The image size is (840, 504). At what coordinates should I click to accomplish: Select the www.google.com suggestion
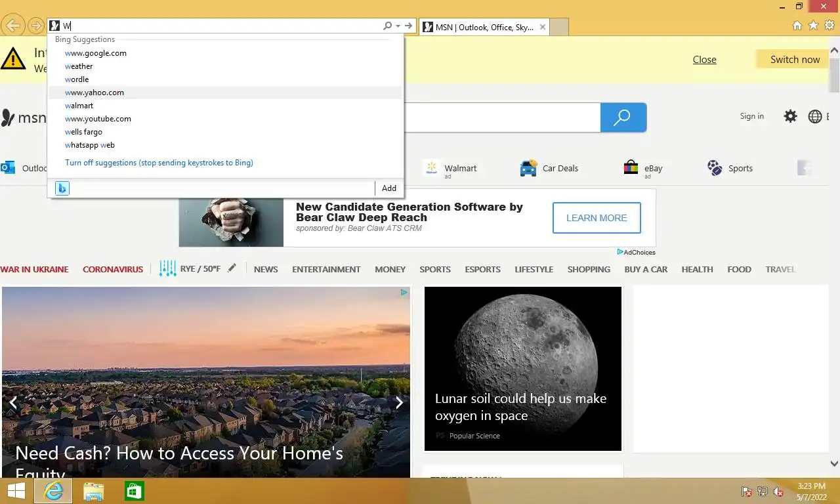(x=225, y=53)
